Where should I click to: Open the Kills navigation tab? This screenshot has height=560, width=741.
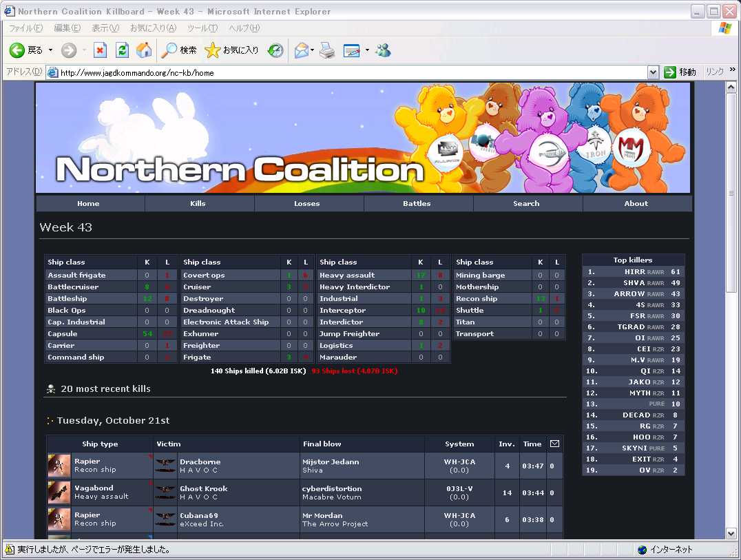198,204
